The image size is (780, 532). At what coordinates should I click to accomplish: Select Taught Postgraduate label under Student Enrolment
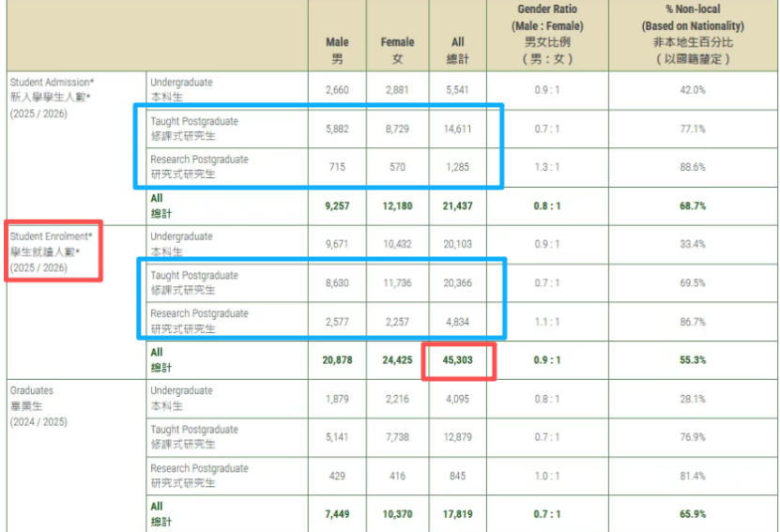tap(195, 283)
